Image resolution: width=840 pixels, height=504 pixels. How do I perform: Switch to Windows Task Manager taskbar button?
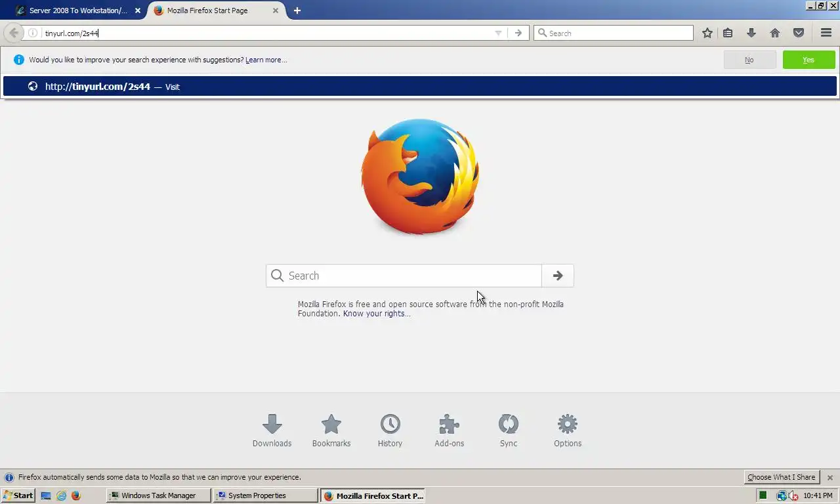pyautogui.click(x=159, y=495)
